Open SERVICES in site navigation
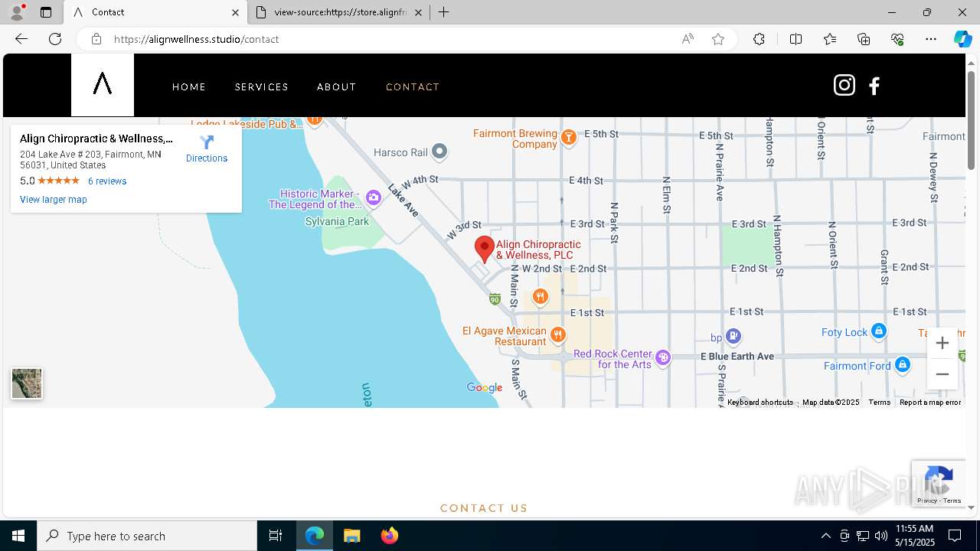Image resolution: width=980 pixels, height=551 pixels. pos(262,86)
